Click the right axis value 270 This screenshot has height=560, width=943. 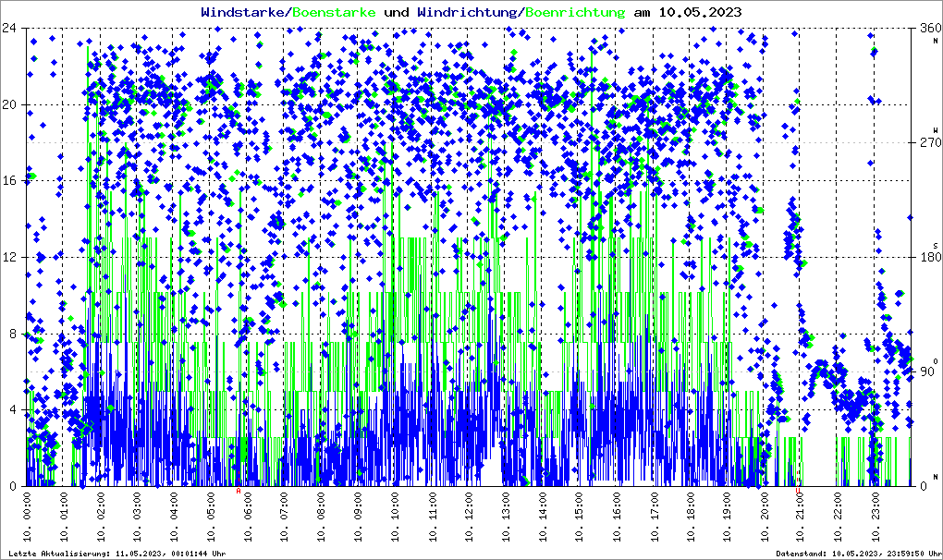930,142
